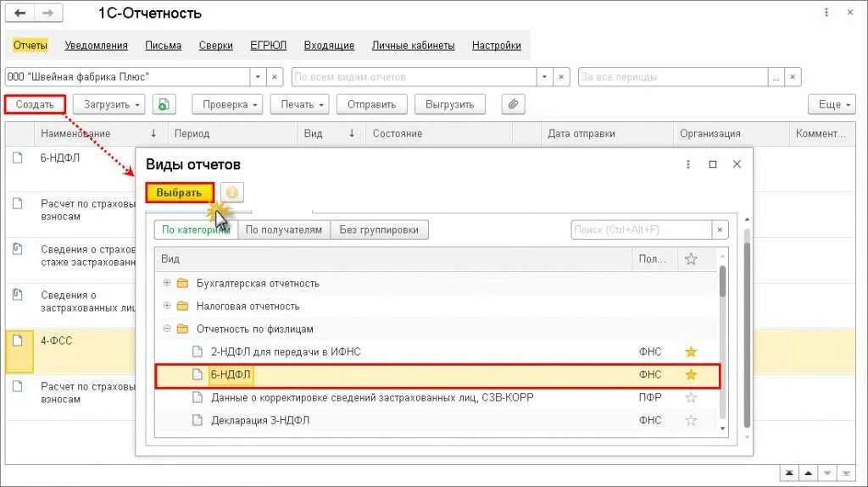Switch to the Отчеты section
This screenshot has width=868, height=487.
[x=31, y=46]
